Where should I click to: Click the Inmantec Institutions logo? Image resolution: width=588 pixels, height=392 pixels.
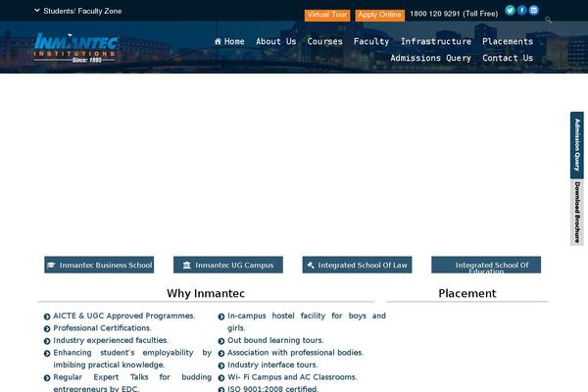pyautogui.click(x=75, y=48)
